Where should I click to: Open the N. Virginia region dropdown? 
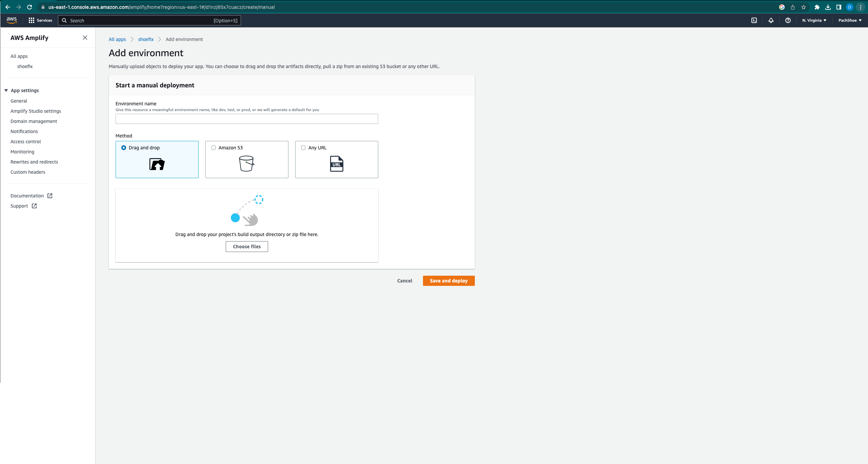814,20
